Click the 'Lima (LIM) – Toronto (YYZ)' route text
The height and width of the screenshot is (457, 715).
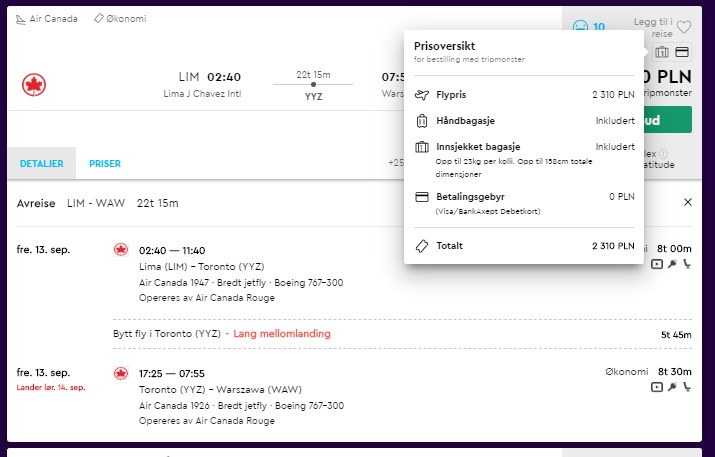pyautogui.click(x=202, y=267)
